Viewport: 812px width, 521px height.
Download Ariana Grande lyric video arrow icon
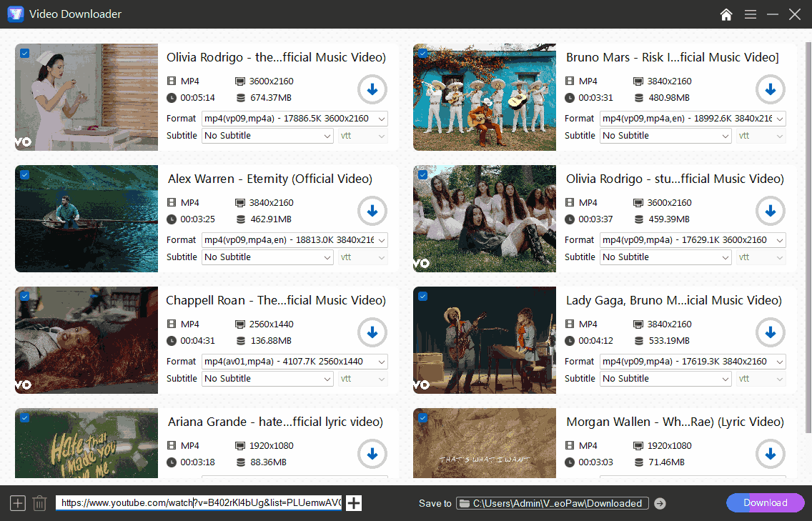[372, 455]
